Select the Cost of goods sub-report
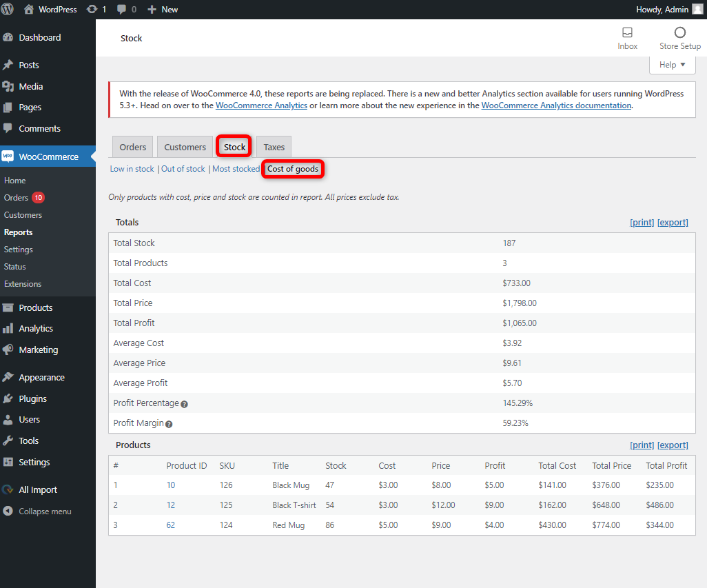Image resolution: width=707 pixels, height=588 pixels. pos(293,169)
